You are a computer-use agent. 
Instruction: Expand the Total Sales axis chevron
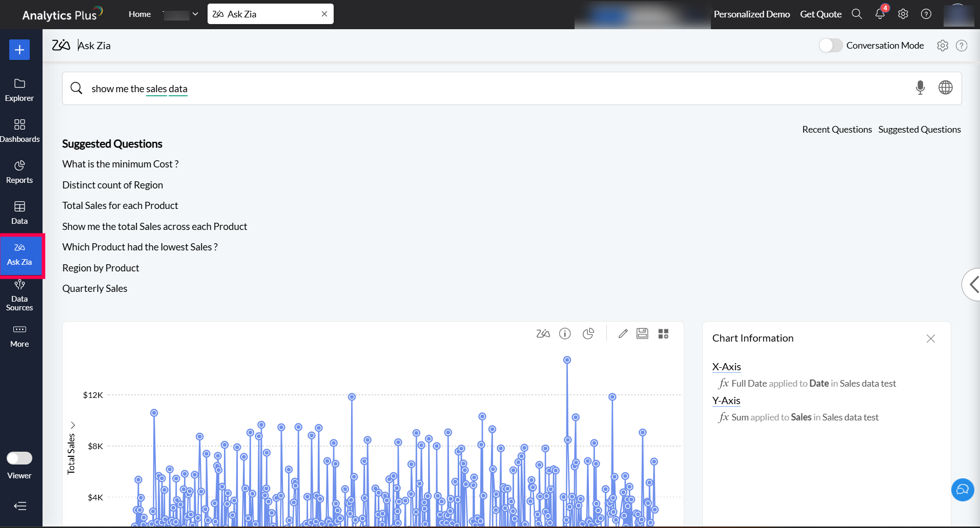(x=73, y=425)
